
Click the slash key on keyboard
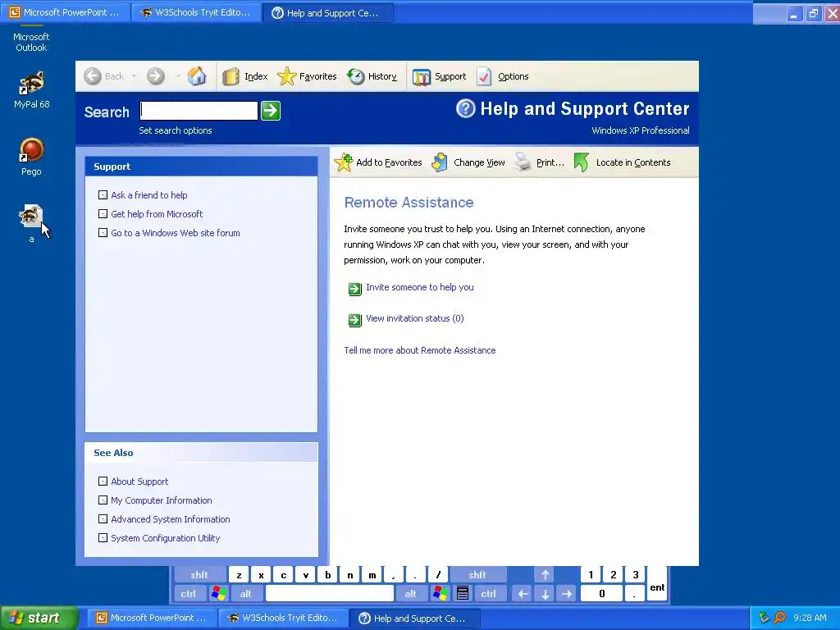[x=438, y=575]
